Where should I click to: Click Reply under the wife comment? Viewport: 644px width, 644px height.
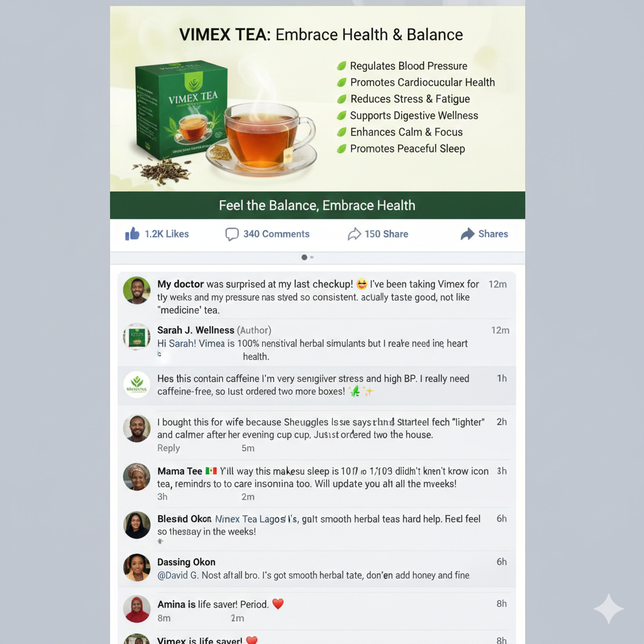[169, 448]
